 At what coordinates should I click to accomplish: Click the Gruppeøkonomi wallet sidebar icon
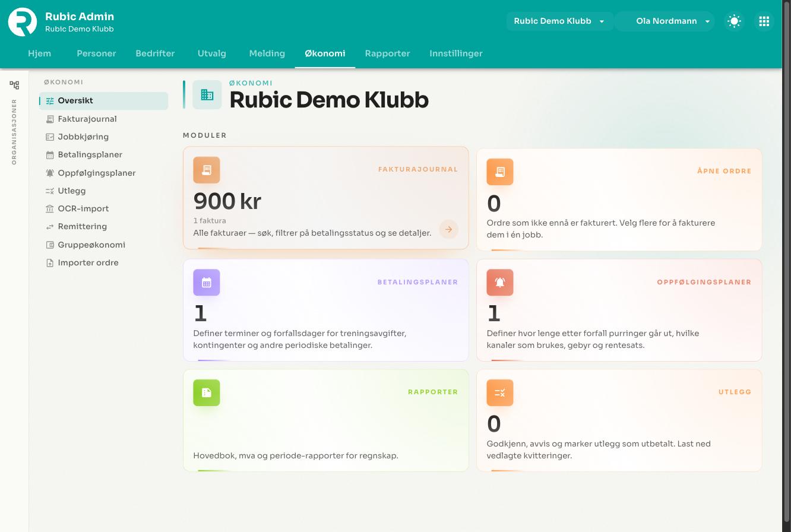click(x=50, y=245)
